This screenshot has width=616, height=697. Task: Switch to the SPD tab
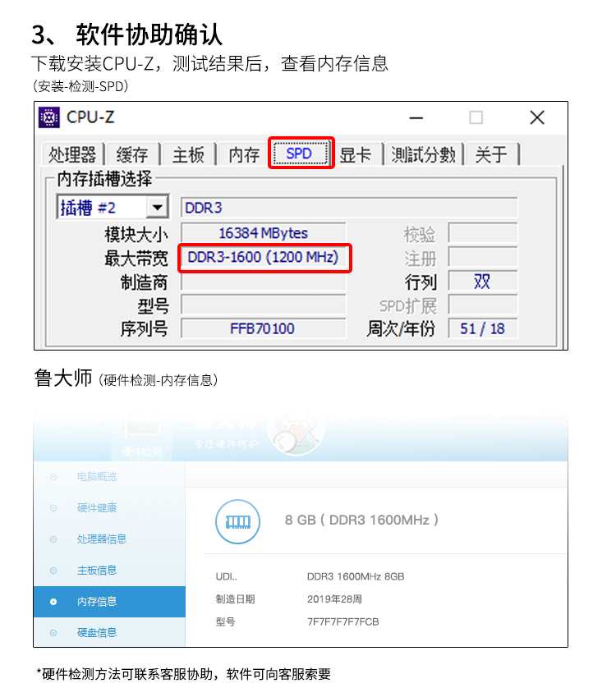point(301,154)
